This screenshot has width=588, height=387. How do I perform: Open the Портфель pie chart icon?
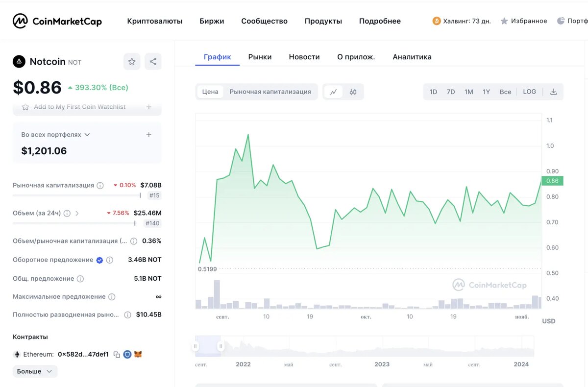pos(561,21)
